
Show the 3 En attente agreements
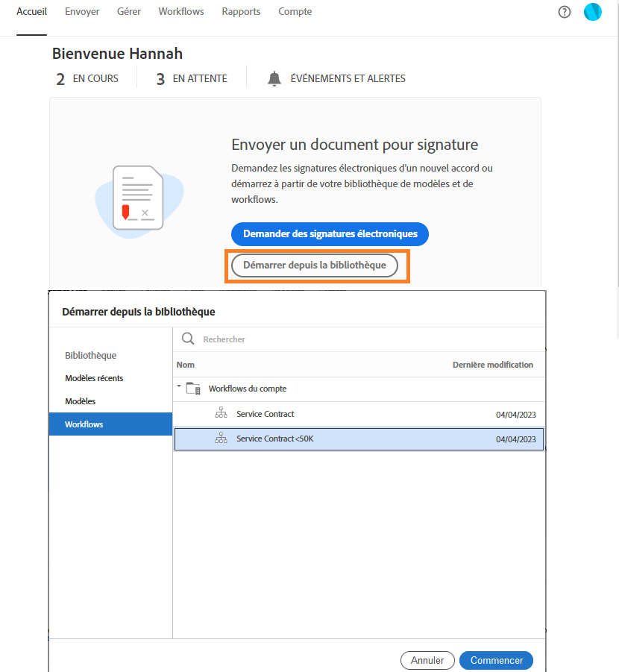(192, 79)
